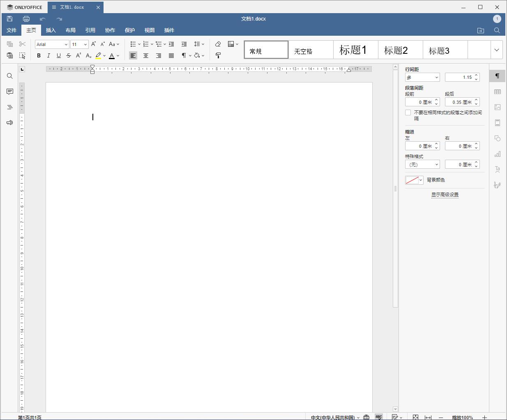Click the 显示高级设置 link
Image resolution: width=507 pixels, height=420 pixels.
[x=445, y=195]
